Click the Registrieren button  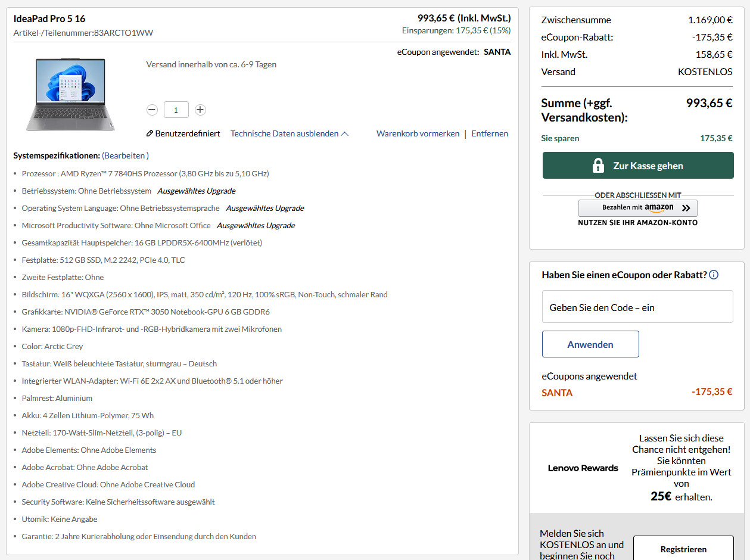pyautogui.click(x=683, y=549)
